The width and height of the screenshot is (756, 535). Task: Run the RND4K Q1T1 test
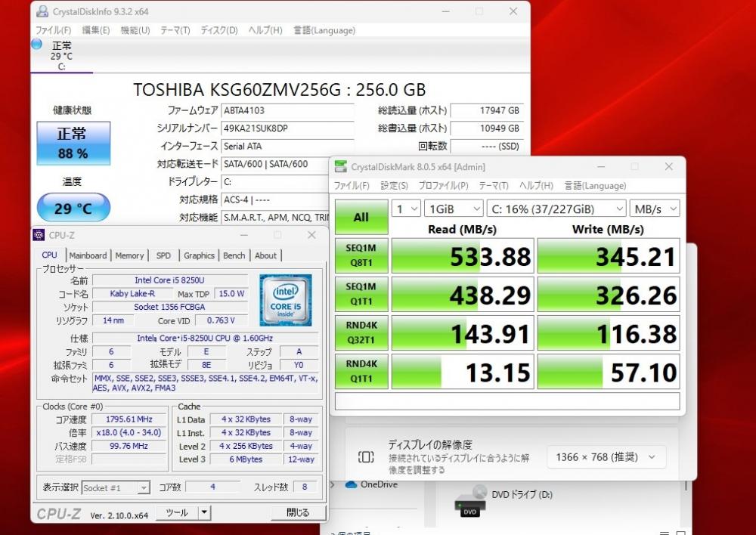coord(361,371)
